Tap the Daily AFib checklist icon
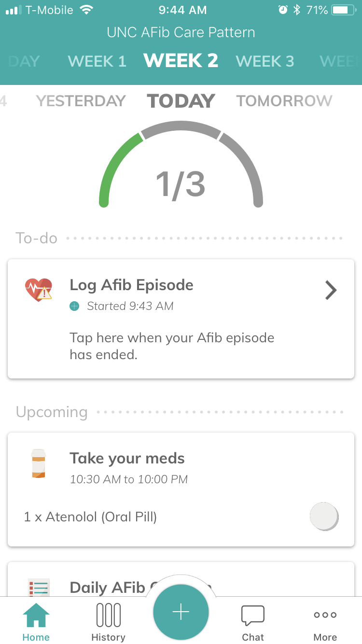Viewport: 362px width, 644px height. tap(39, 588)
